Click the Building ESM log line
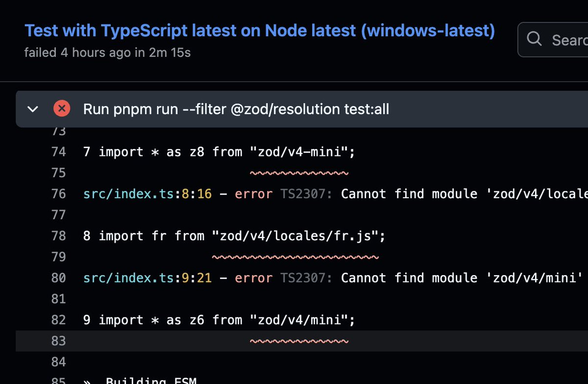This screenshot has width=588, height=384. click(157, 381)
